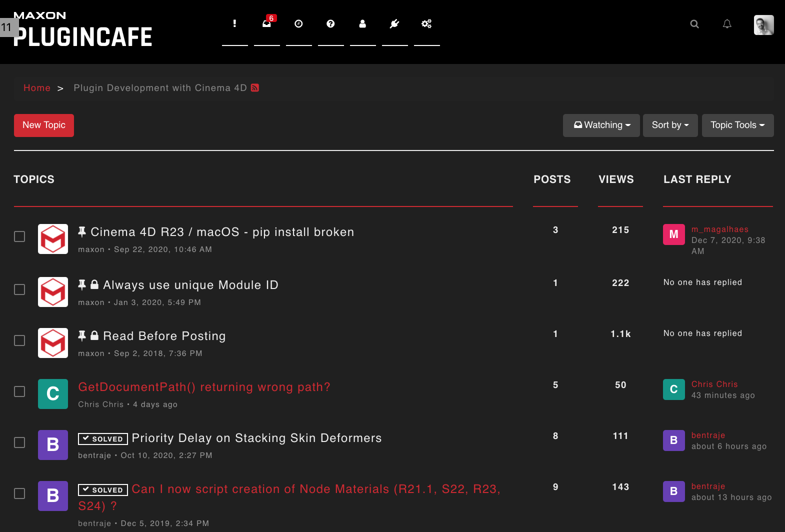Click the New Topic button
Screen dimensions: 785x532
click(44, 125)
